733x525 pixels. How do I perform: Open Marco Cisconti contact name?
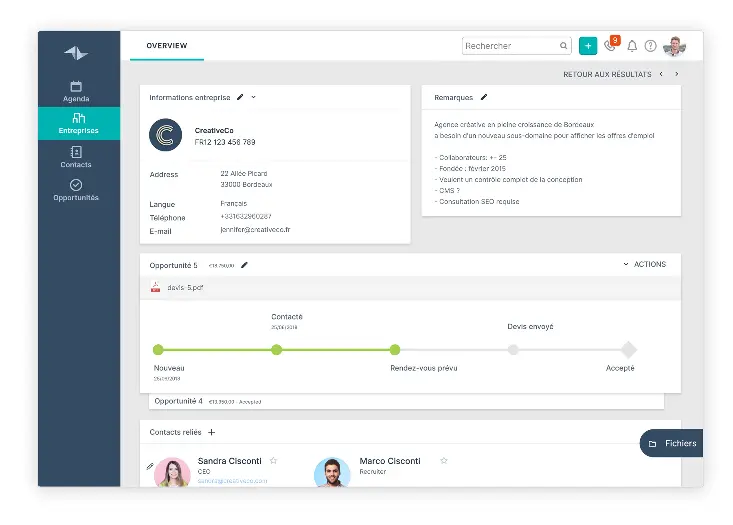[x=390, y=461]
